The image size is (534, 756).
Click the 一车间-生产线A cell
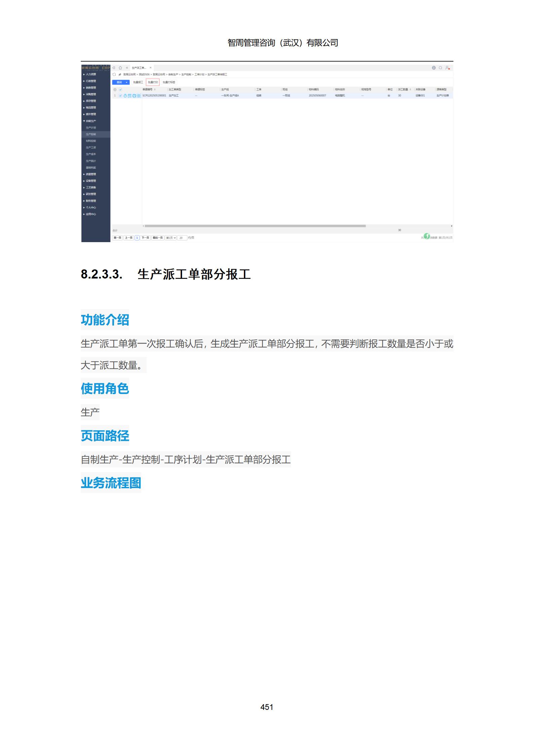[230, 96]
